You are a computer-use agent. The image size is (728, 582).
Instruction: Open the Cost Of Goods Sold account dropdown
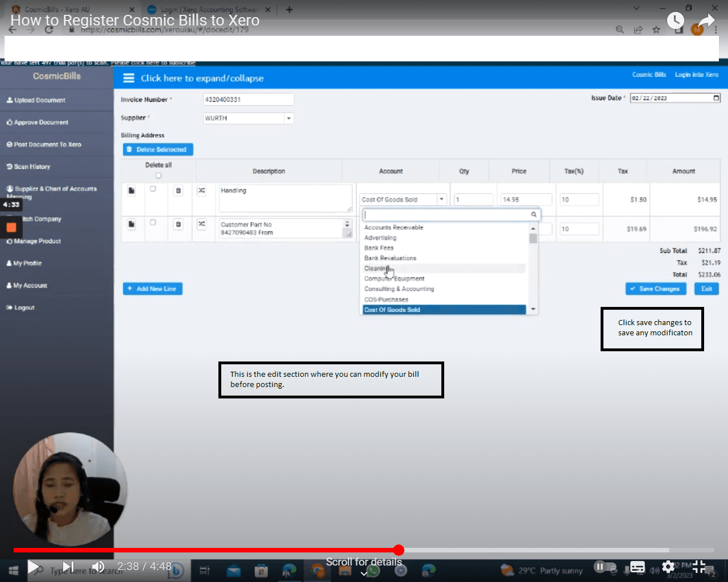(403, 199)
